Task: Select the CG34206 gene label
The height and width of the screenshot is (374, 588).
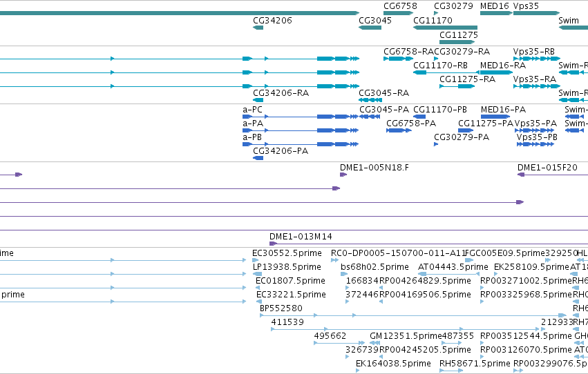Action: [273, 20]
